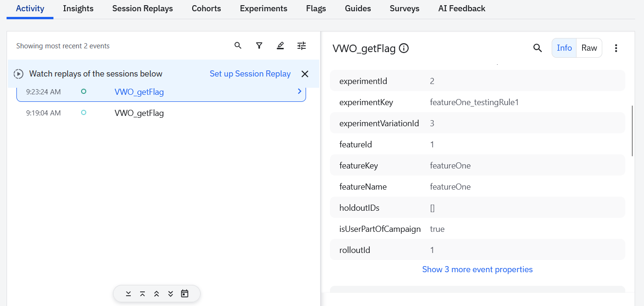
Task: Select the 9:19:04 AM VWO_getFlag event
Action: pos(139,113)
